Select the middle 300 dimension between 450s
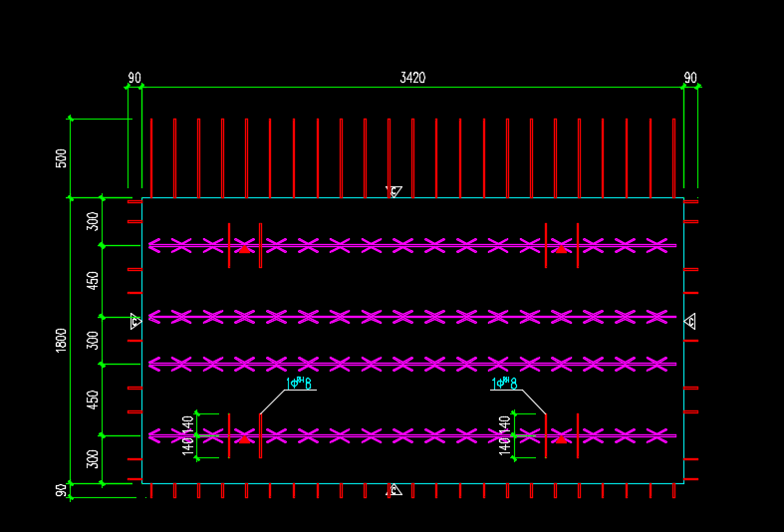This screenshot has height=532, width=784. click(x=93, y=340)
